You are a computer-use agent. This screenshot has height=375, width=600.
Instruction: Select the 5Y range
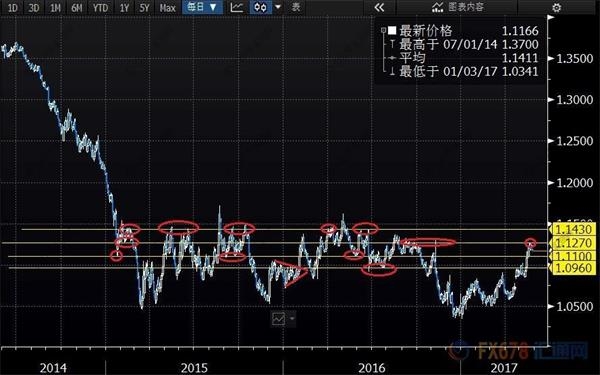(x=144, y=7)
